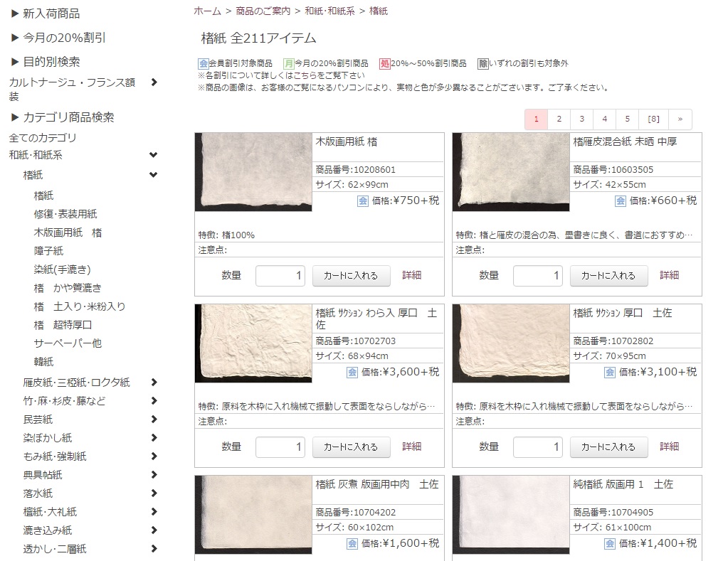Expand the もみ紙・強制紙 category
The width and height of the screenshot is (728, 561).
coord(154,456)
